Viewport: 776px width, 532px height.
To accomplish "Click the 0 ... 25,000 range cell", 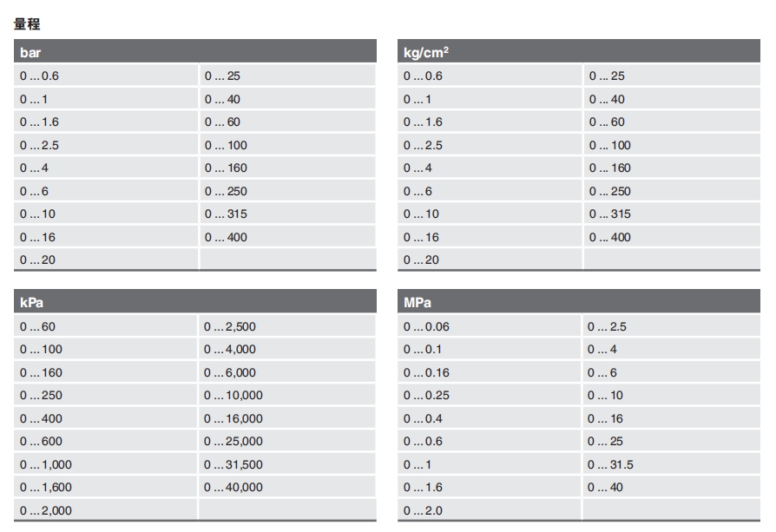I will coord(233,442).
